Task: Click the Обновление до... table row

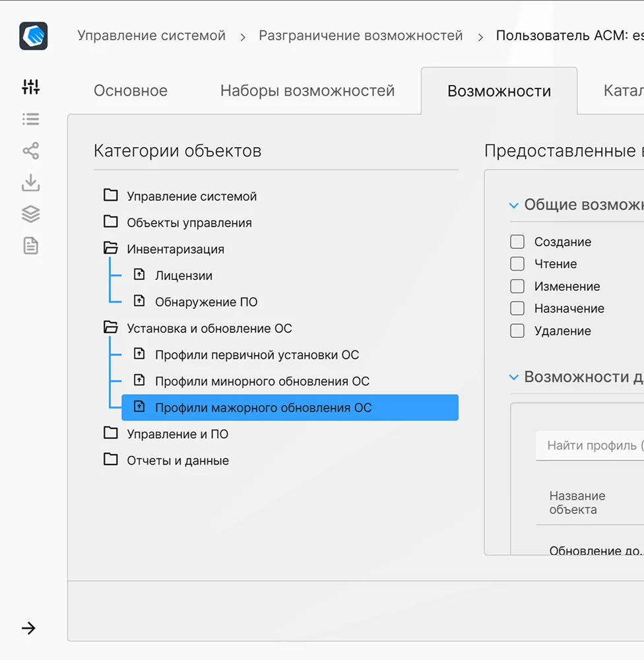Action: point(596,550)
